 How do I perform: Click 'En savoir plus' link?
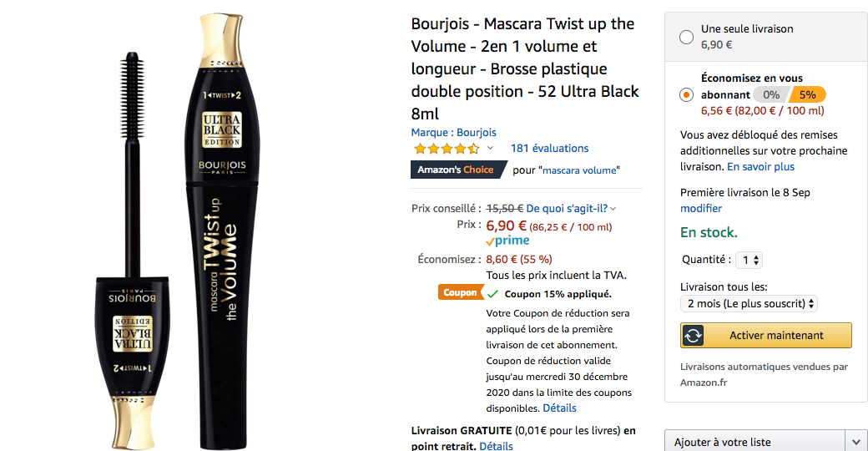click(760, 167)
